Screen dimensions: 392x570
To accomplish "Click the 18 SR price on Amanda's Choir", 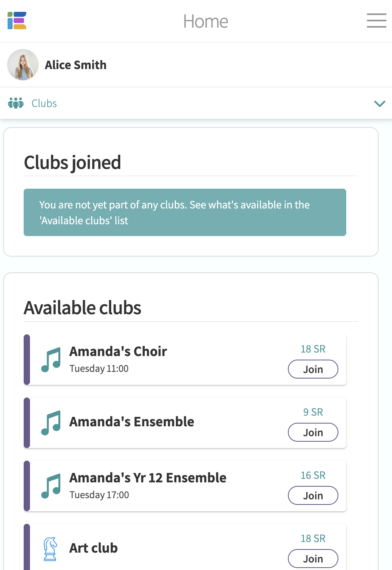I will click(x=313, y=349).
